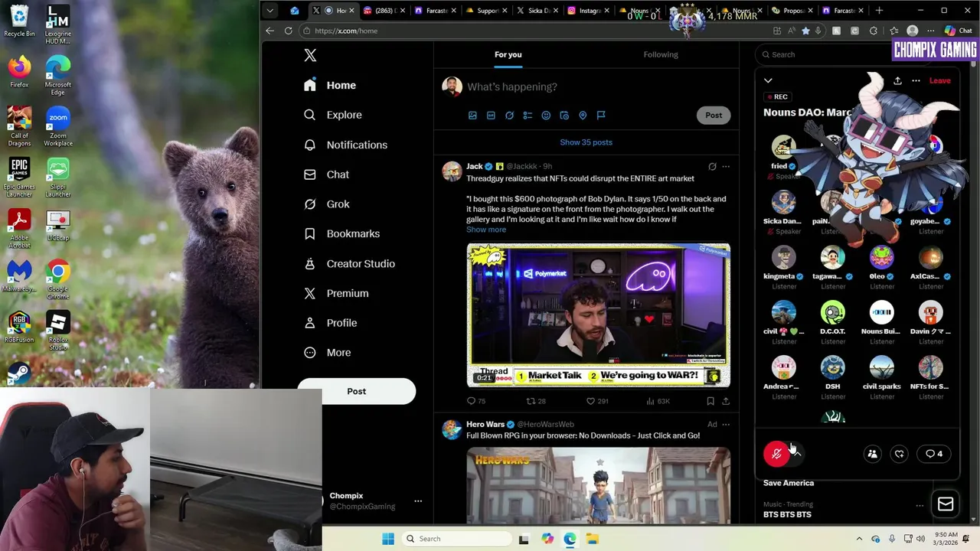Like Jack's post
This screenshot has width=980, height=551.
coord(597,401)
